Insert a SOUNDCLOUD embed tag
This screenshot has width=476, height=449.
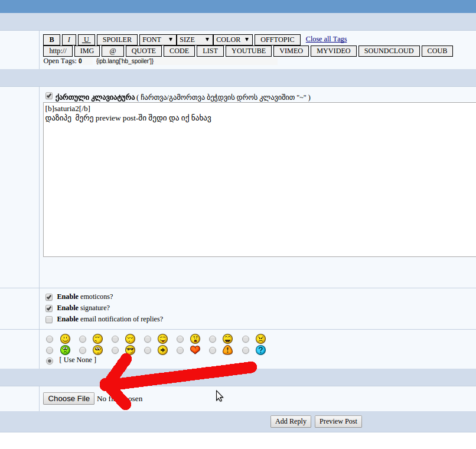coord(389,51)
